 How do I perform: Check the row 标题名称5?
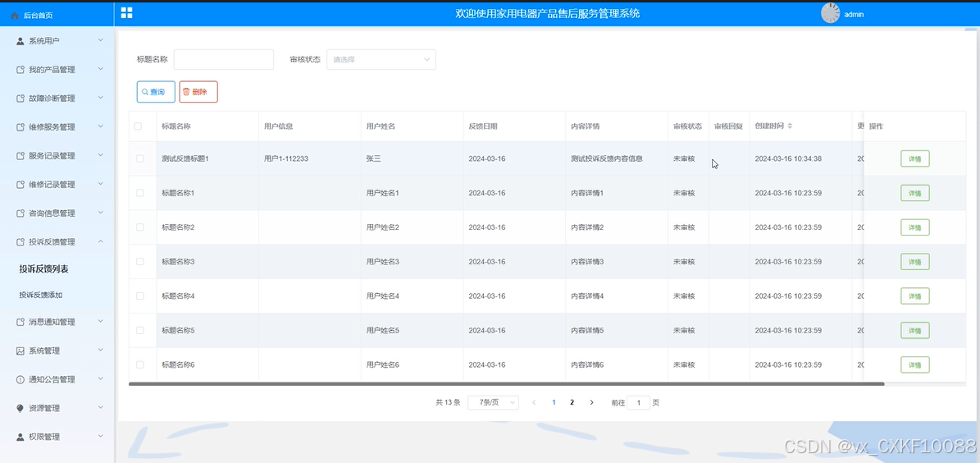coord(140,330)
